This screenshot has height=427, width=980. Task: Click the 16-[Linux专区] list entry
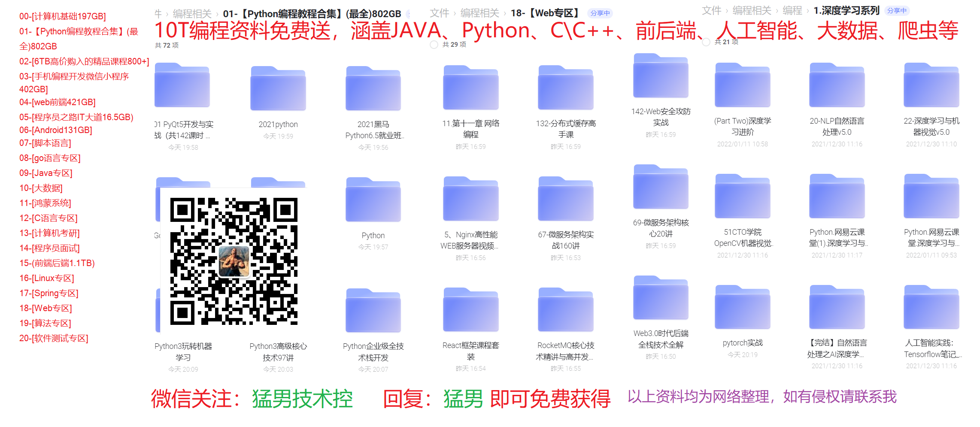(47, 278)
